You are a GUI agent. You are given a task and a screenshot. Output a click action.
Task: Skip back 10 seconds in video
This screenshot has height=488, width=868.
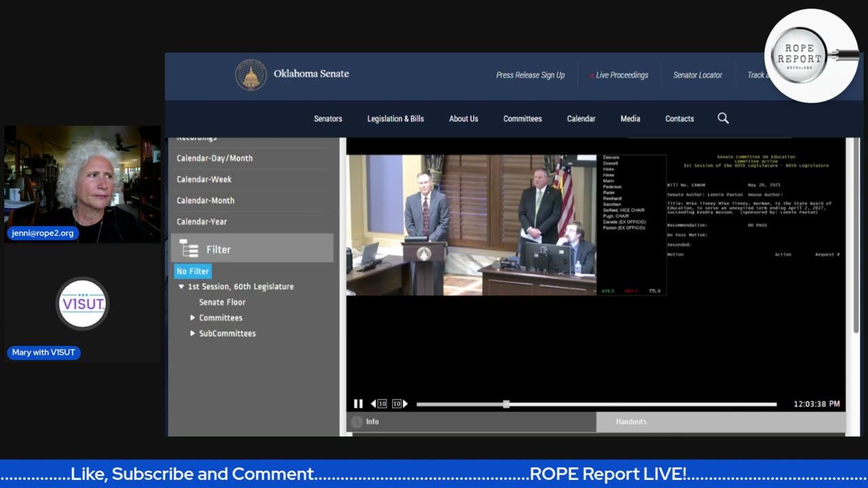pos(378,404)
